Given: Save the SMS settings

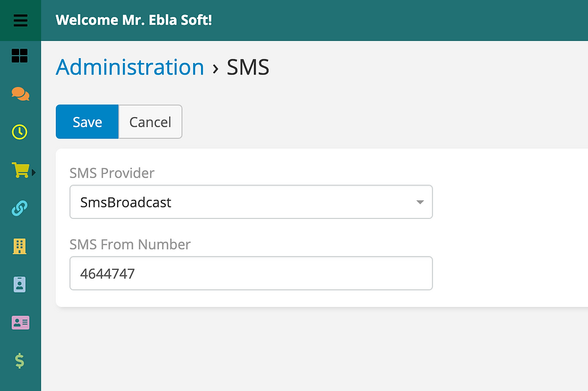Looking at the screenshot, I should click(x=86, y=121).
